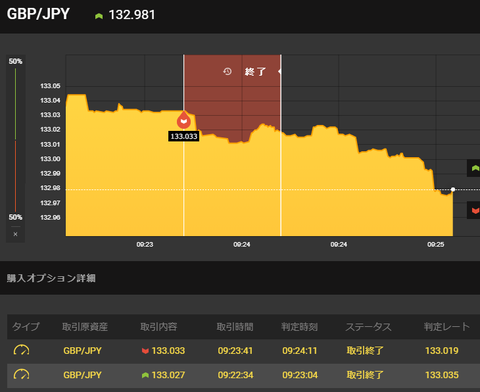
Task: Click 取引終了 status in the 133.019 row
Action: coord(365,351)
